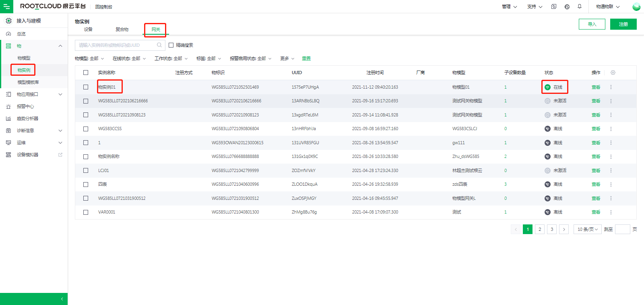Switch to the 复合物 tab

(x=122, y=29)
